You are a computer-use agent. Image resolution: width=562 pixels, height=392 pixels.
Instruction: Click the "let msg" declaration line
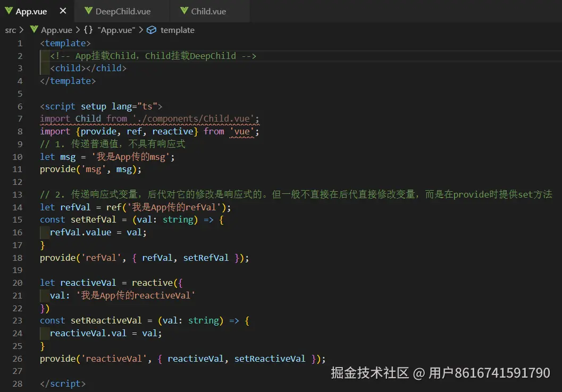click(x=107, y=157)
